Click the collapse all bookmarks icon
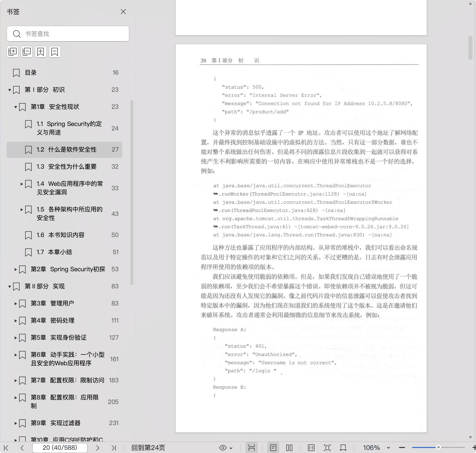This screenshot has width=476, height=453. (x=27, y=52)
